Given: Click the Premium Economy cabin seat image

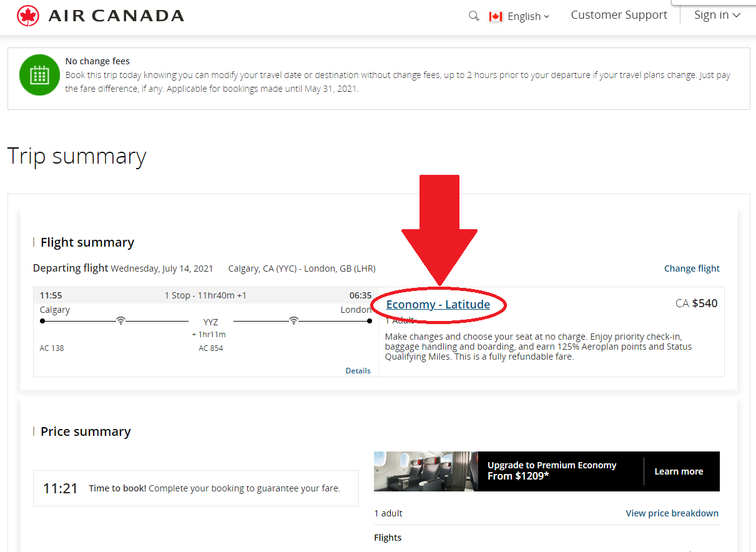Looking at the screenshot, I should (426, 471).
